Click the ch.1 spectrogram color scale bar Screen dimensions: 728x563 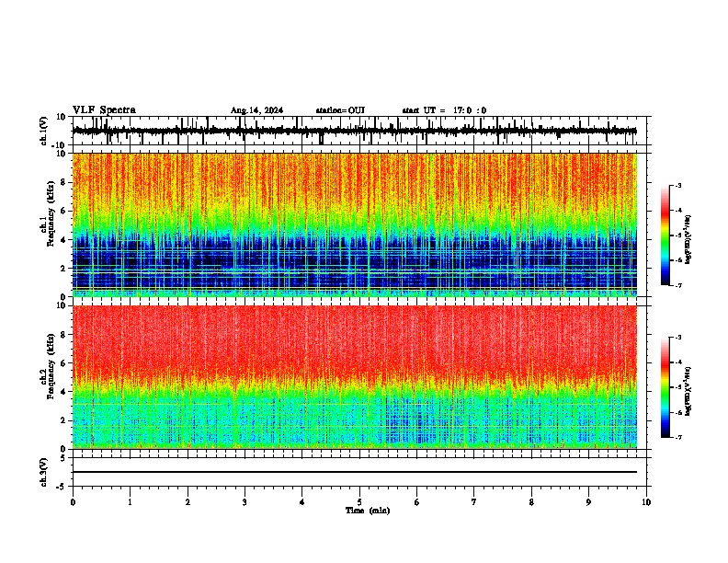665,236
